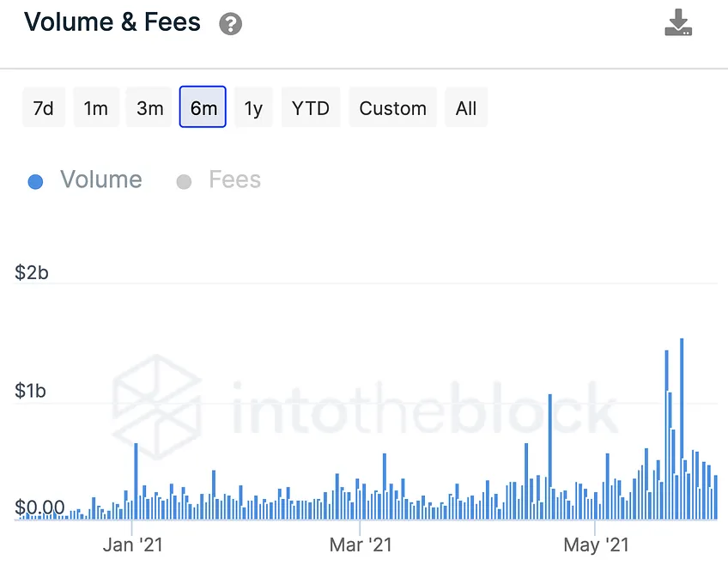The height and width of the screenshot is (566, 728).
Task: Select the 7d time range
Action: click(x=44, y=107)
